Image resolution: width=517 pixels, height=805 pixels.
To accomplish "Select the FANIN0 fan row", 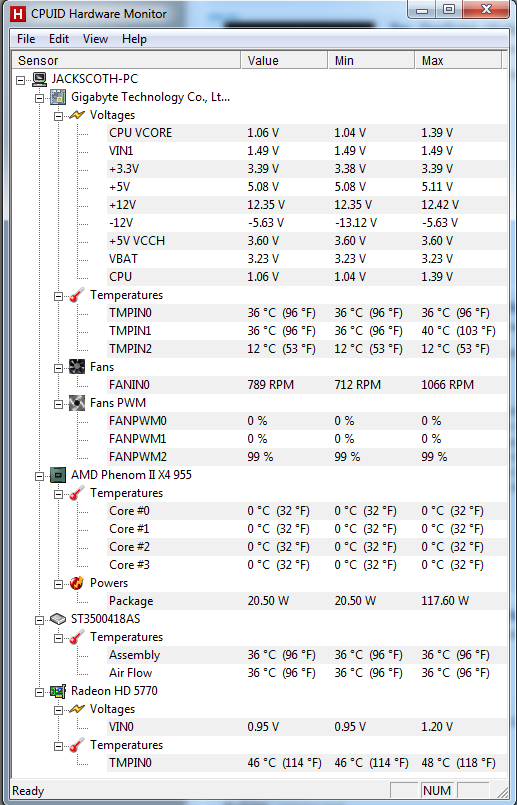I will (x=307, y=385).
